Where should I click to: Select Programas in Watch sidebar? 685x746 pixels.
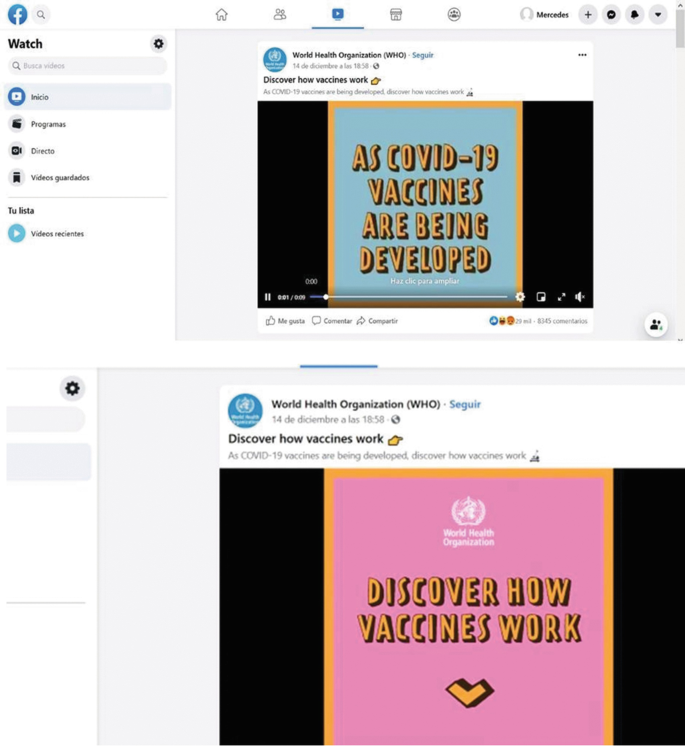(48, 124)
